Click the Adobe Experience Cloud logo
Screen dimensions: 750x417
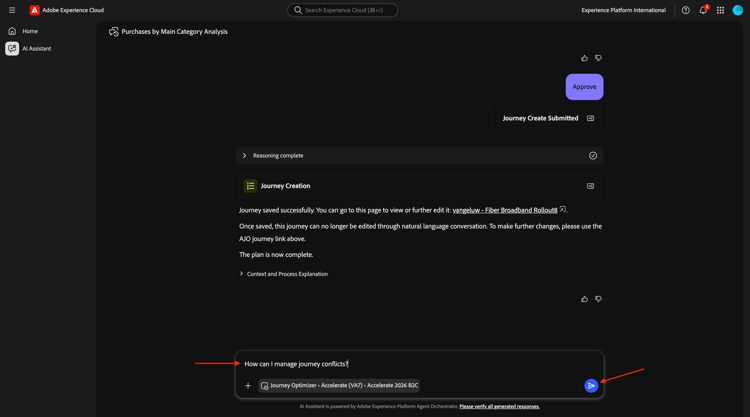click(x=34, y=10)
